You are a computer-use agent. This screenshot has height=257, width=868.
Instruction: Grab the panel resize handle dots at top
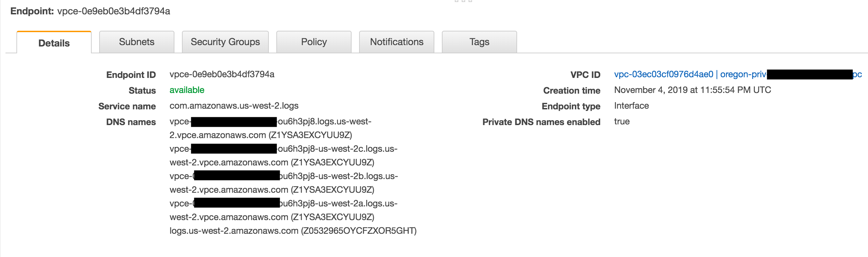tap(463, 1)
